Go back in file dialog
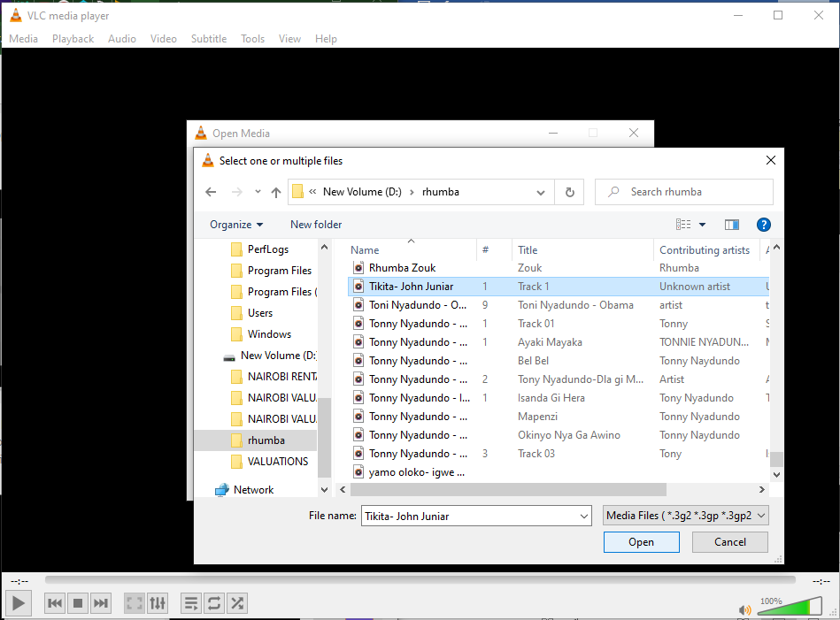 coord(211,192)
